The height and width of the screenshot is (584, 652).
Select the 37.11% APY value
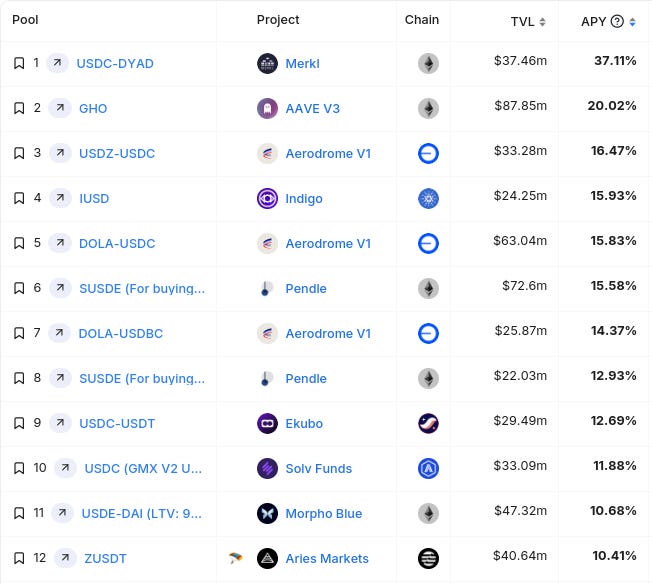click(x=615, y=61)
